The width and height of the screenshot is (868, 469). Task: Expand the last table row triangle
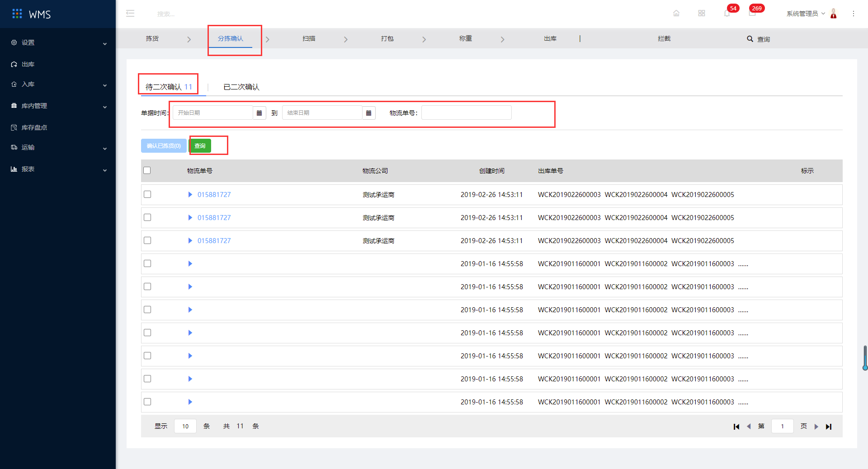190,402
